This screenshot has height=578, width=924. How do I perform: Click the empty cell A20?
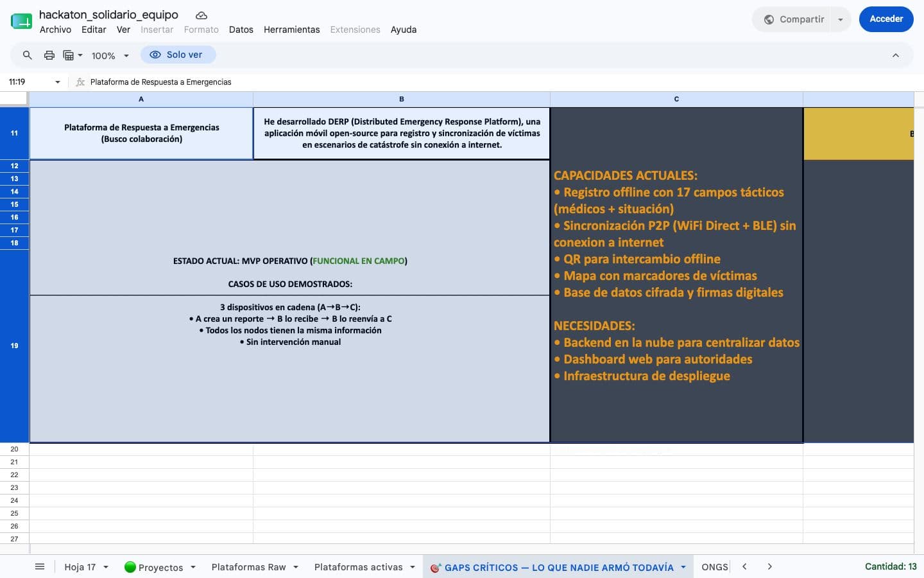click(141, 449)
